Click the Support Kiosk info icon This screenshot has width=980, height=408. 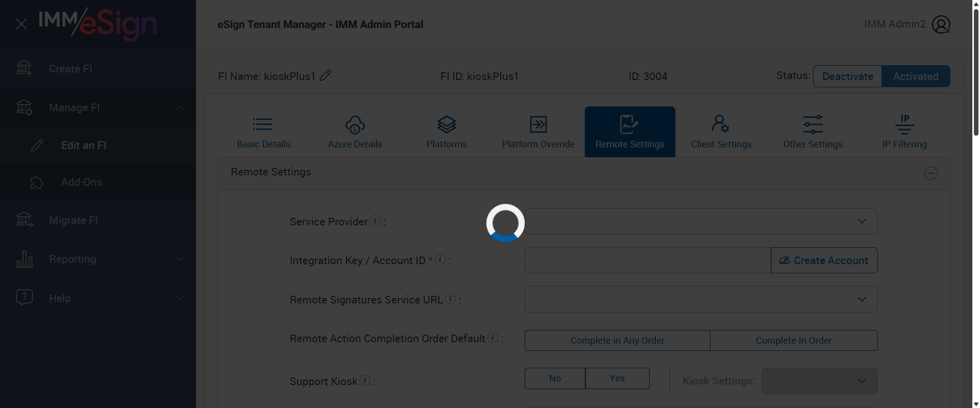[365, 380]
